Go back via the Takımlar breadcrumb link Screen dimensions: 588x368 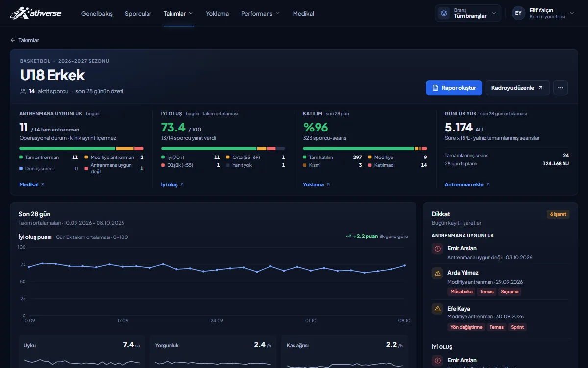(24, 40)
